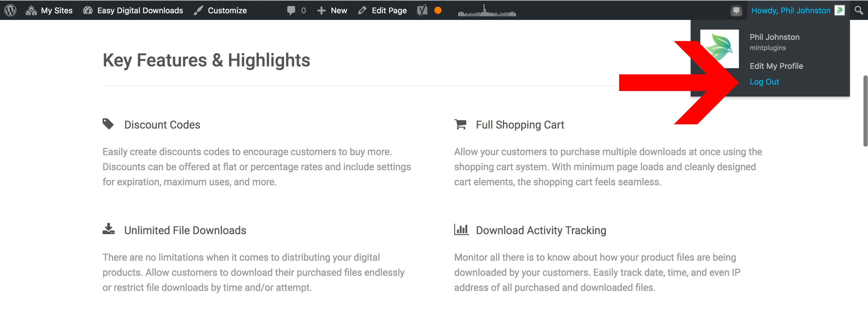This screenshot has height=312, width=868.
Task: Click the Full Shopping Cart icon
Action: point(460,124)
